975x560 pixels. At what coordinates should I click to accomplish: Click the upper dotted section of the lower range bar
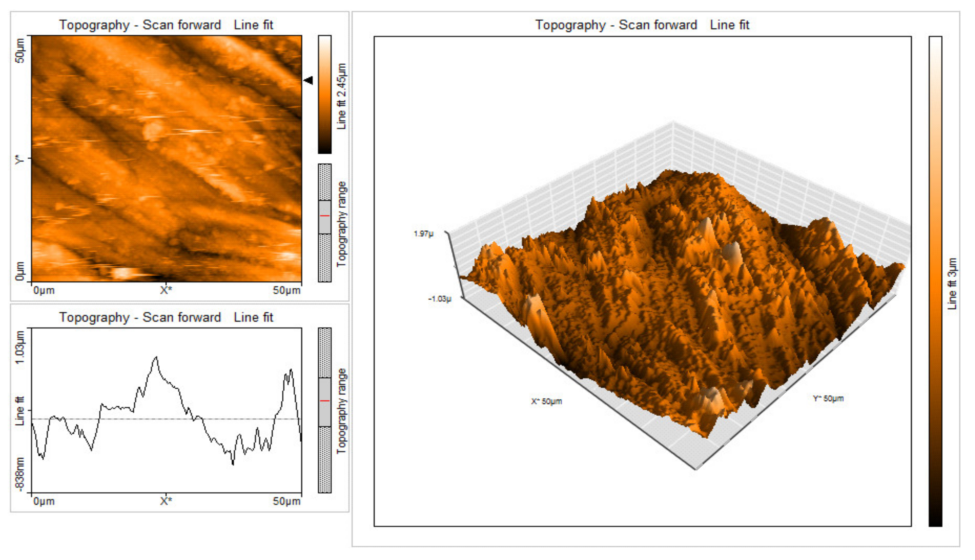click(325, 352)
